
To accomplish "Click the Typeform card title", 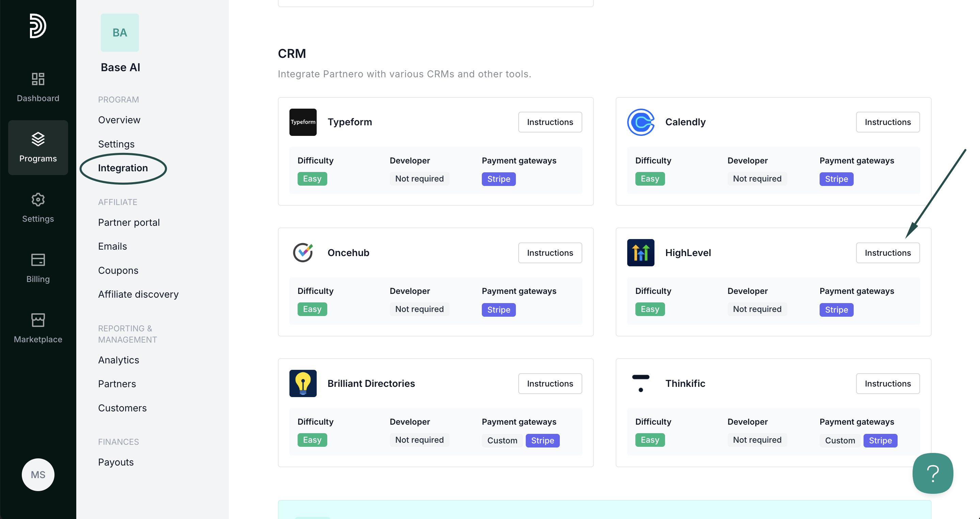I will [350, 122].
